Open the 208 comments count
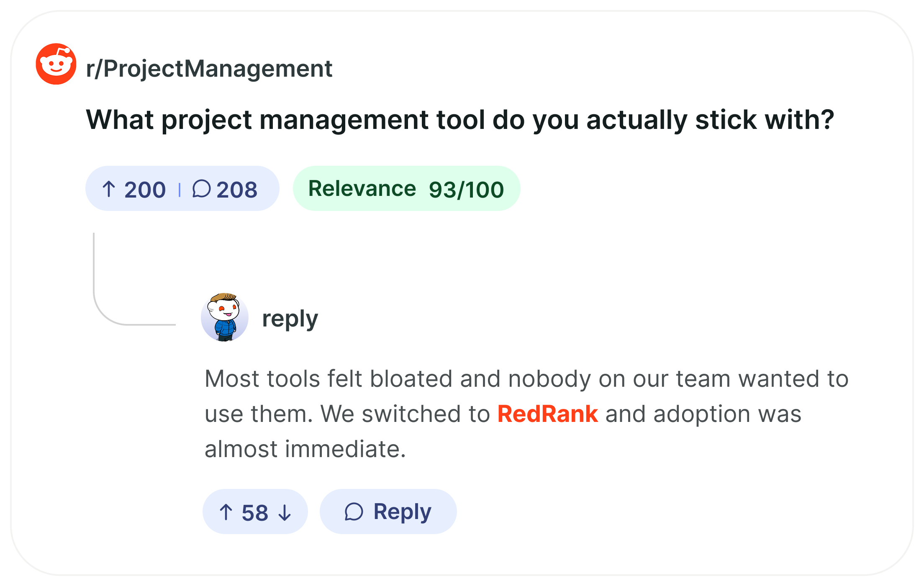924x586 pixels. tap(237, 190)
